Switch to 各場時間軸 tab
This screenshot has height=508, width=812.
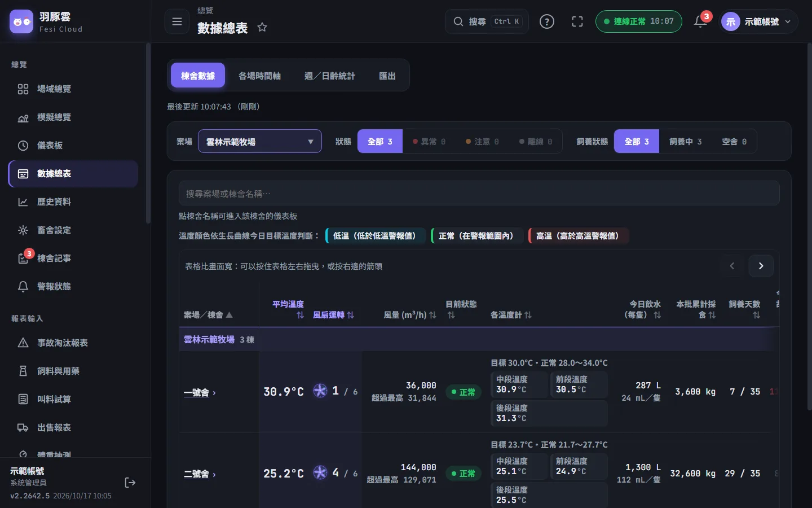[259, 76]
